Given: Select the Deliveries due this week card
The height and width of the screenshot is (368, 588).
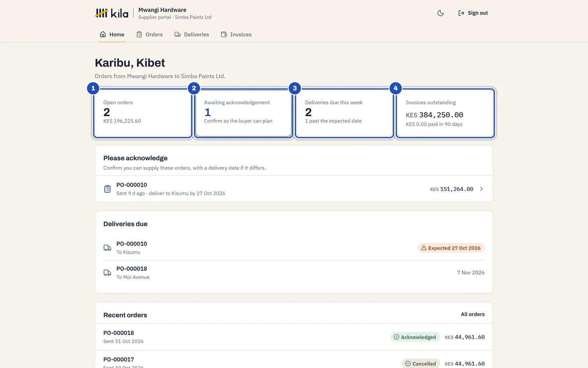Looking at the screenshot, I should click(x=344, y=113).
